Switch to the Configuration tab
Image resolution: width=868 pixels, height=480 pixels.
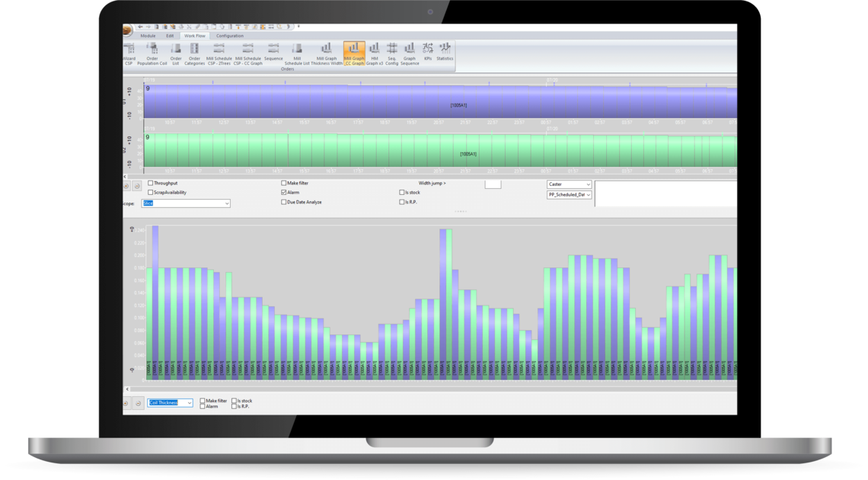(229, 36)
